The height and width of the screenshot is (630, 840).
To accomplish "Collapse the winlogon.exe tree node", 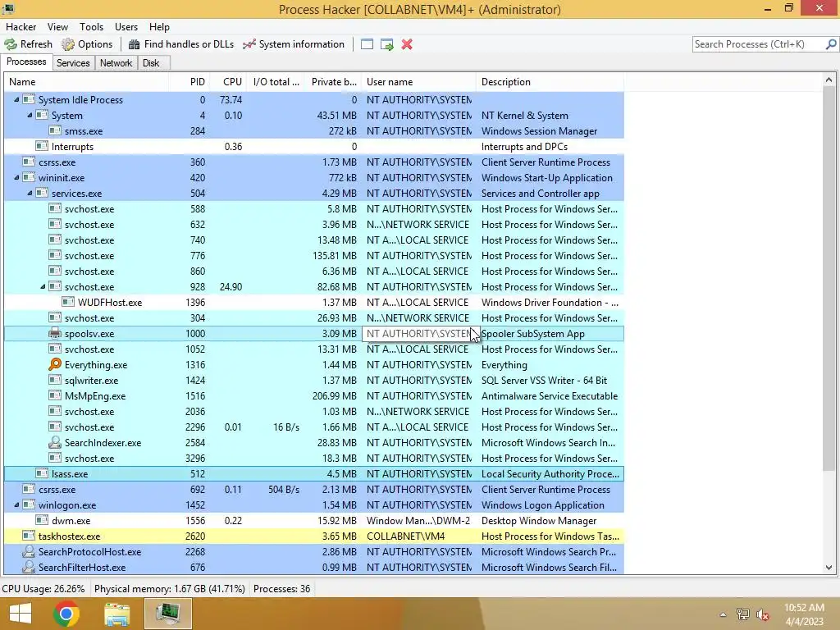I will pos(16,504).
